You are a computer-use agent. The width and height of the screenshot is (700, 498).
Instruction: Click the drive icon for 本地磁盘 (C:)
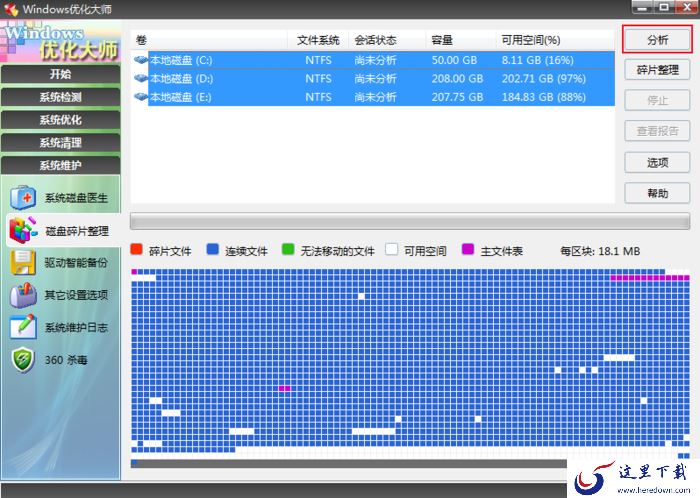pyautogui.click(x=141, y=60)
